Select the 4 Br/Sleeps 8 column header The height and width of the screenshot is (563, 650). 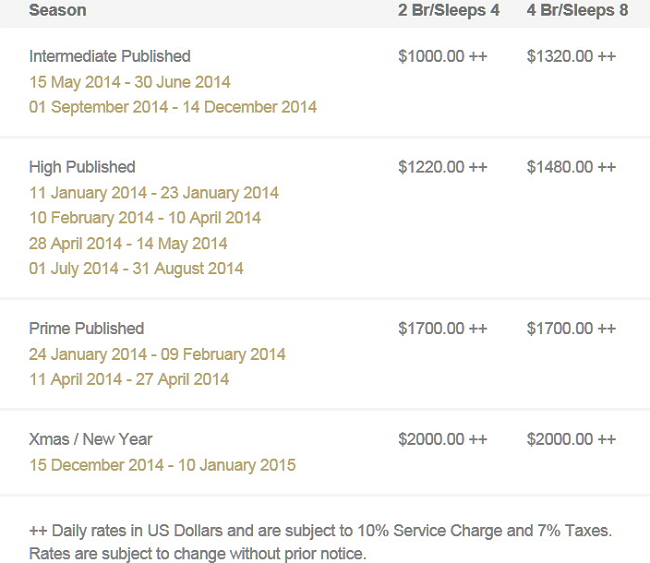[577, 10]
